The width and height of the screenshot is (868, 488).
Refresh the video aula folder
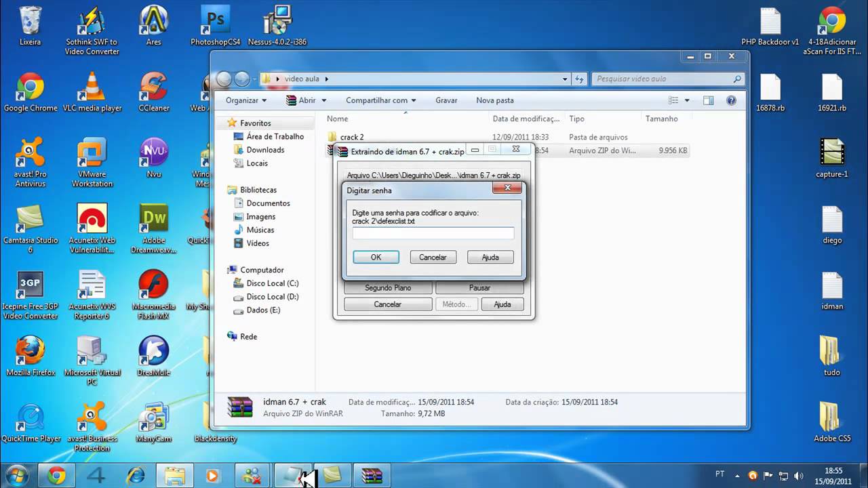[x=579, y=79]
